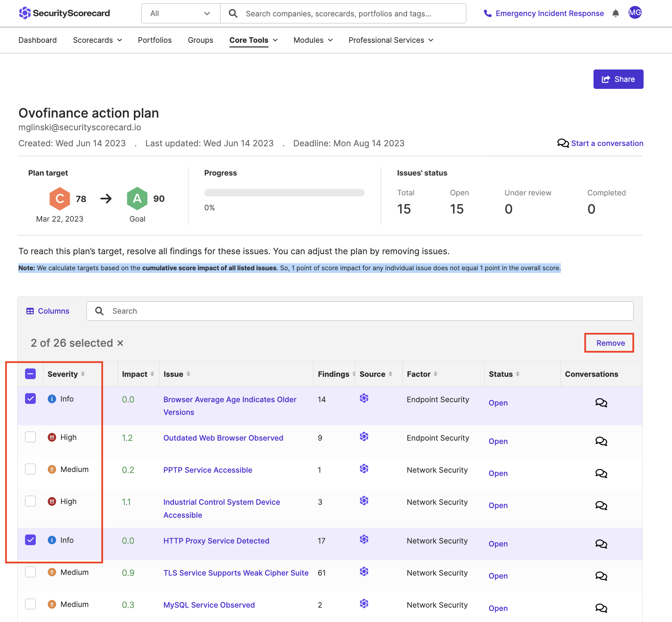Click the table search magnifier icon
Screen dimensions: 672x622
(x=99, y=311)
